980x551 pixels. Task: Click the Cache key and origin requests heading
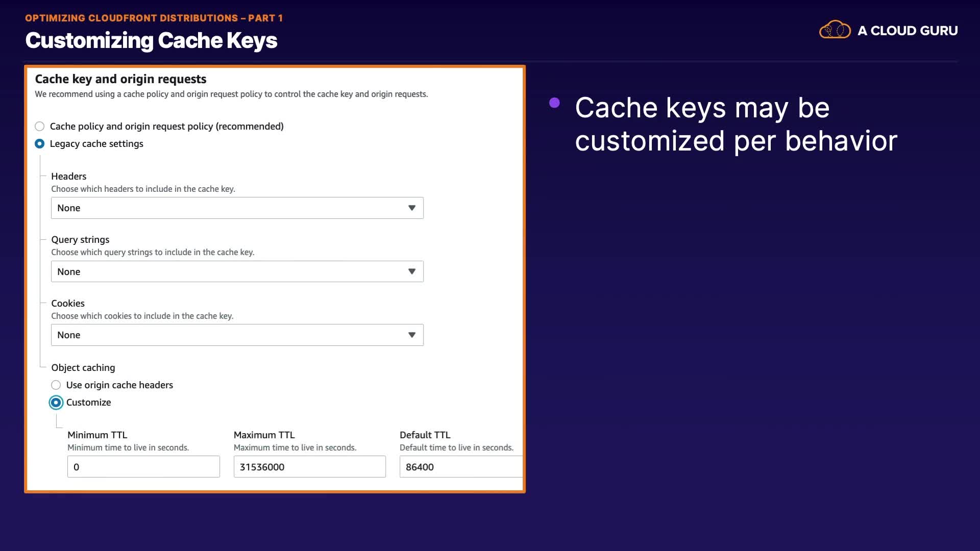pos(120,79)
